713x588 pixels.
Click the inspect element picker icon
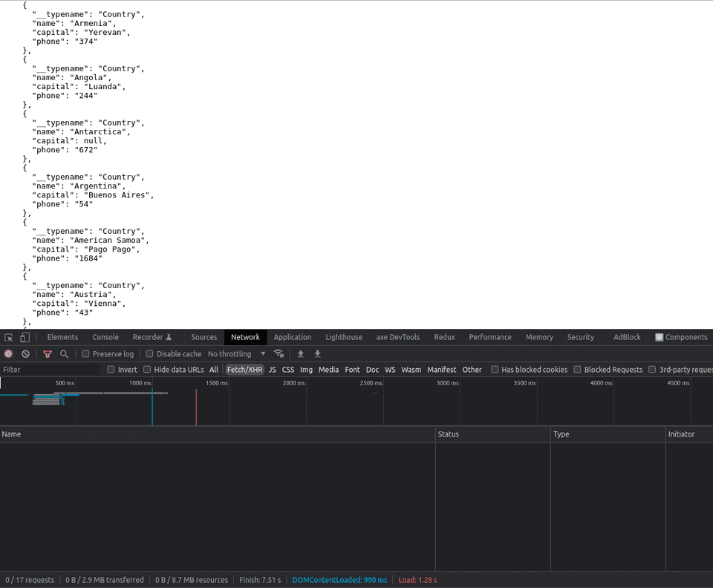(9, 337)
